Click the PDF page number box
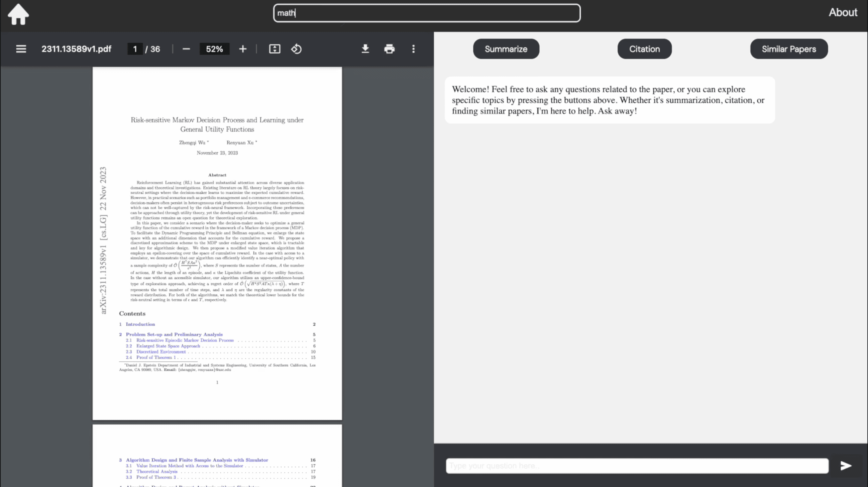Viewport: 868px width, 487px height. pos(135,49)
